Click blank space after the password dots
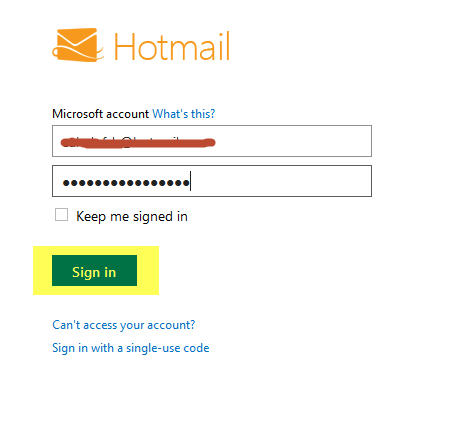 click(280, 181)
